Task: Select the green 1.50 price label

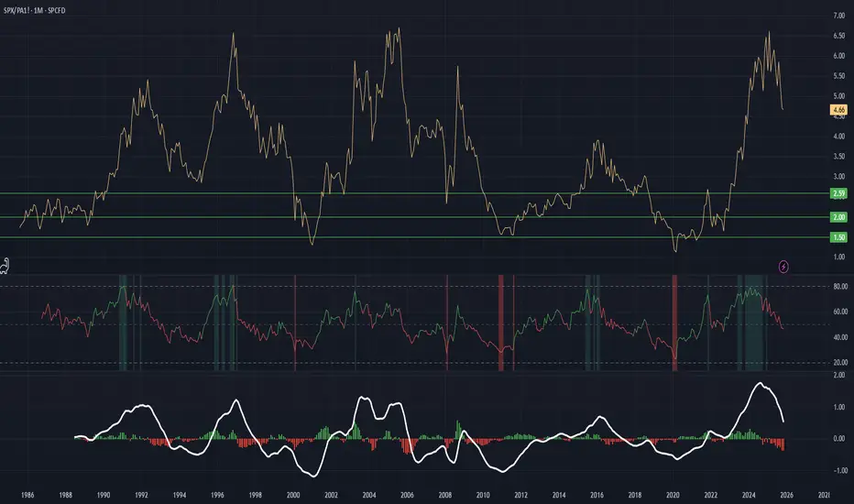Action: pyautogui.click(x=838, y=237)
